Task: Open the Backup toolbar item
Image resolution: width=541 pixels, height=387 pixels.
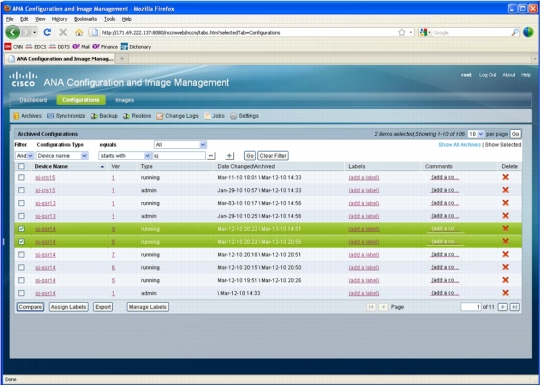Action: [x=104, y=116]
